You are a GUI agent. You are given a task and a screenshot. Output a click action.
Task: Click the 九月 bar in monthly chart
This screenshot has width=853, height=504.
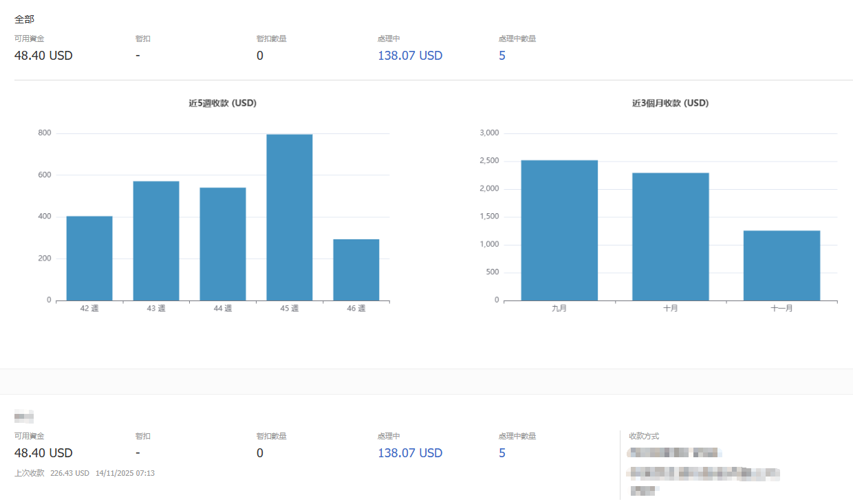coord(559,230)
